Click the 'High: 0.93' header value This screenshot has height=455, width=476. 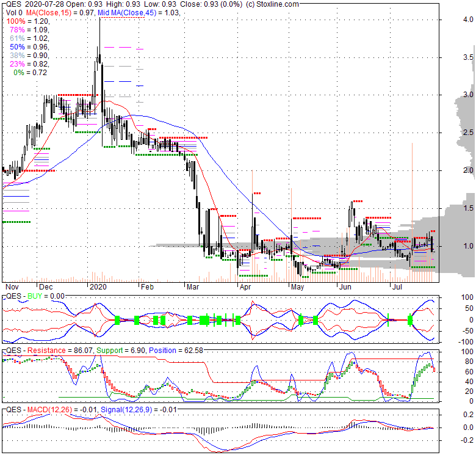click(123, 4)
